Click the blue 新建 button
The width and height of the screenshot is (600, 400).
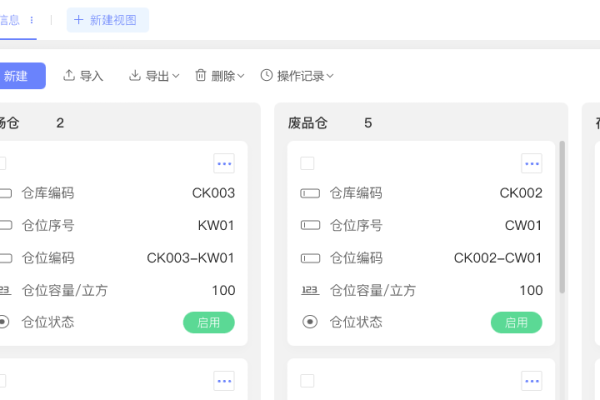21,76
